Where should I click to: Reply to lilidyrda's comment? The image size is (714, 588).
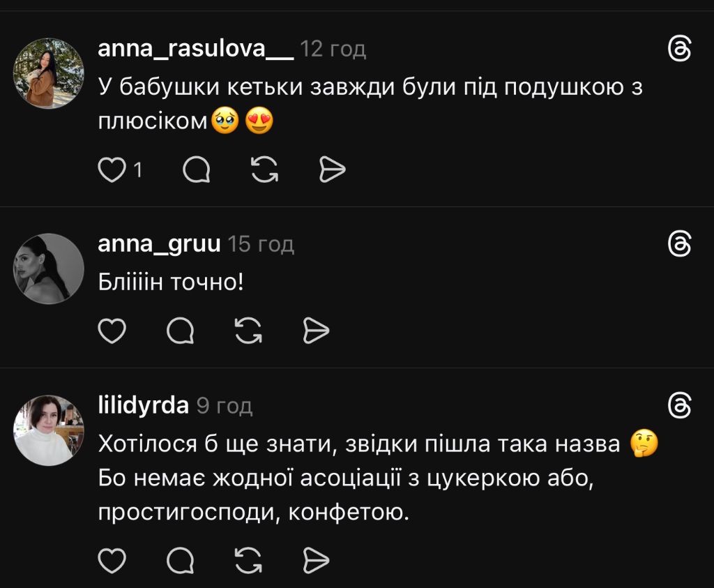click(x=180, y=560)
